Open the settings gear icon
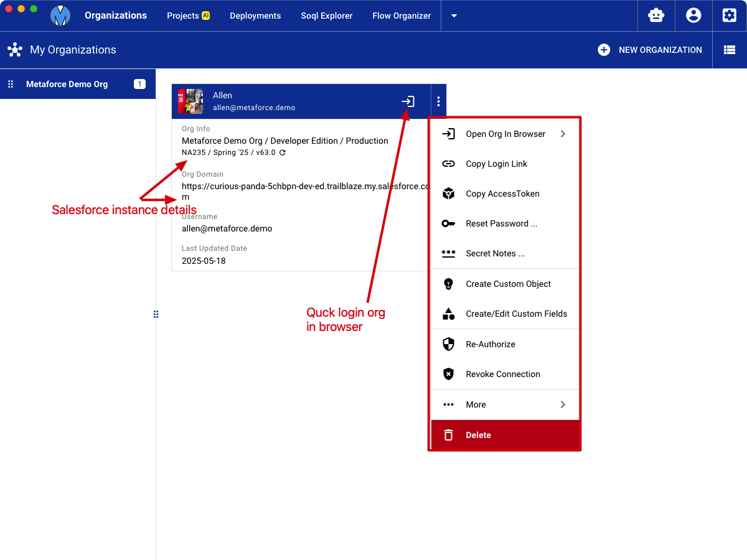 (x=729, y=16)
